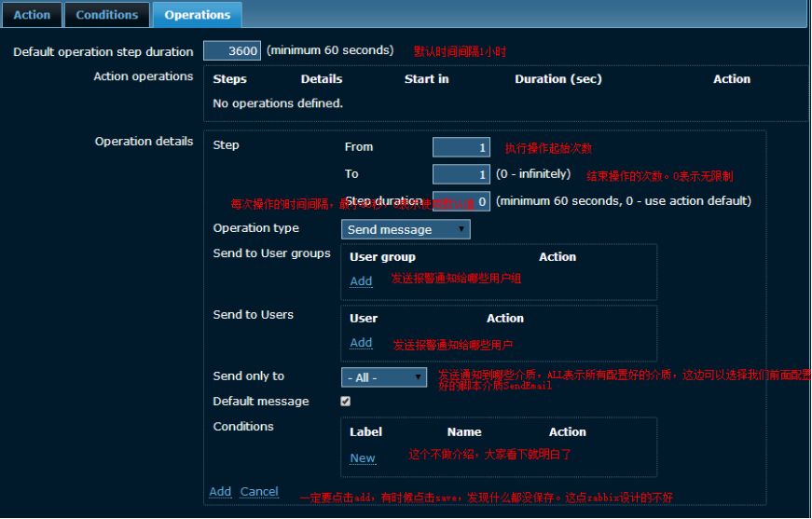This screenshot has height=519, width=812.
Task: Click Add under Send to Users
Action: click(x=361, y=343)
